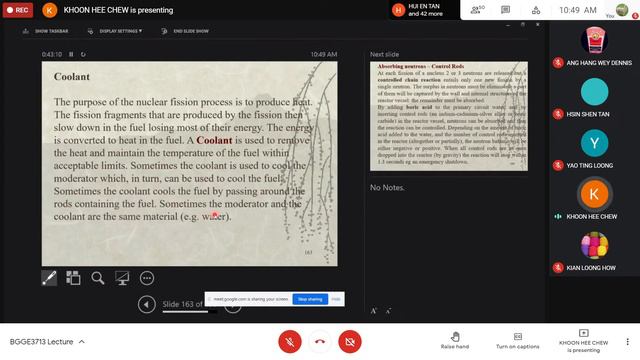This screenshot has width=640, height=360.
Task: Open the Display Settings dropdown
Action: coord(116,31)
